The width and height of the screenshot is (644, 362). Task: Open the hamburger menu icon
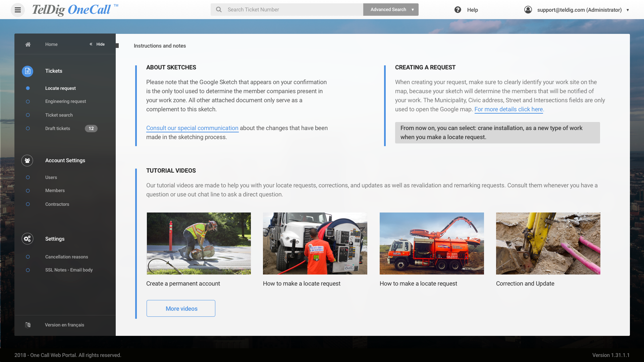tap(18, 10)
